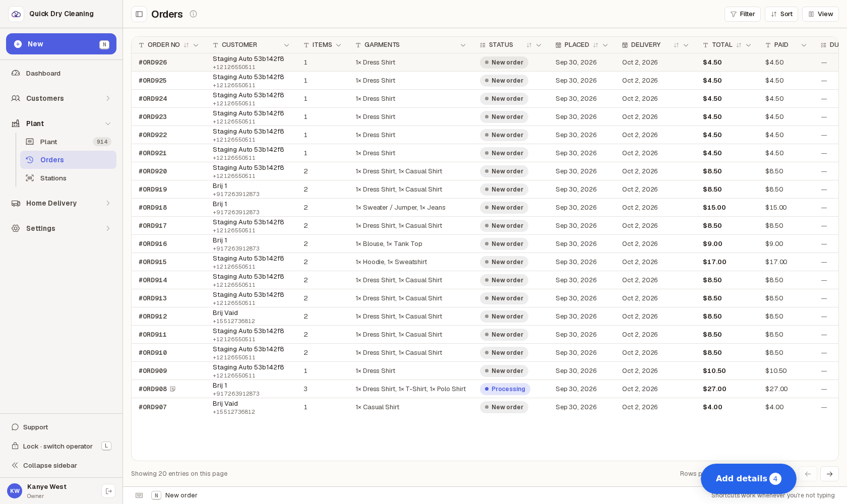Click the Processing status badge on #ORD908
847x504 pixels.
click(505, 389)
